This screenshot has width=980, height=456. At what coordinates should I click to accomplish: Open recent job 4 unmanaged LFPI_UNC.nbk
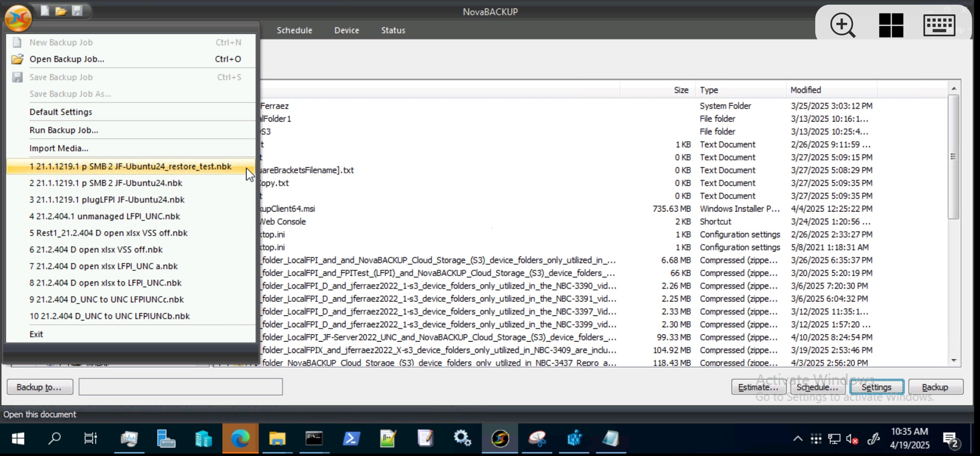coord(131,216)
